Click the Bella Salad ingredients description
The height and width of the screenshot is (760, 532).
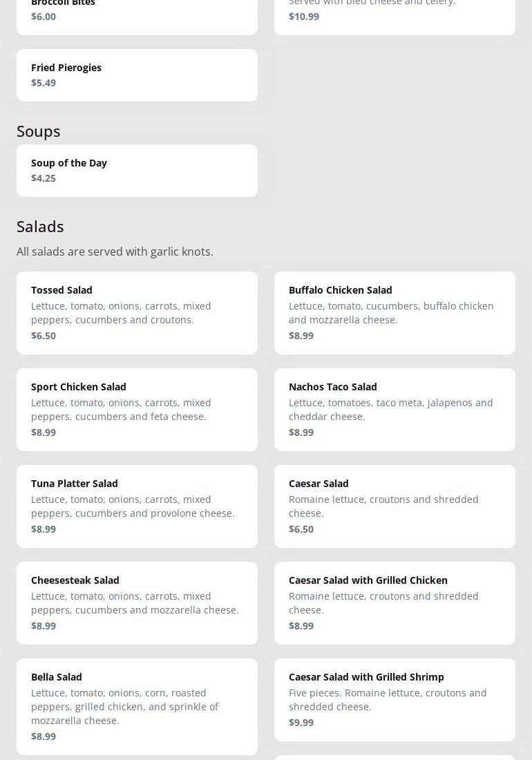124,707
